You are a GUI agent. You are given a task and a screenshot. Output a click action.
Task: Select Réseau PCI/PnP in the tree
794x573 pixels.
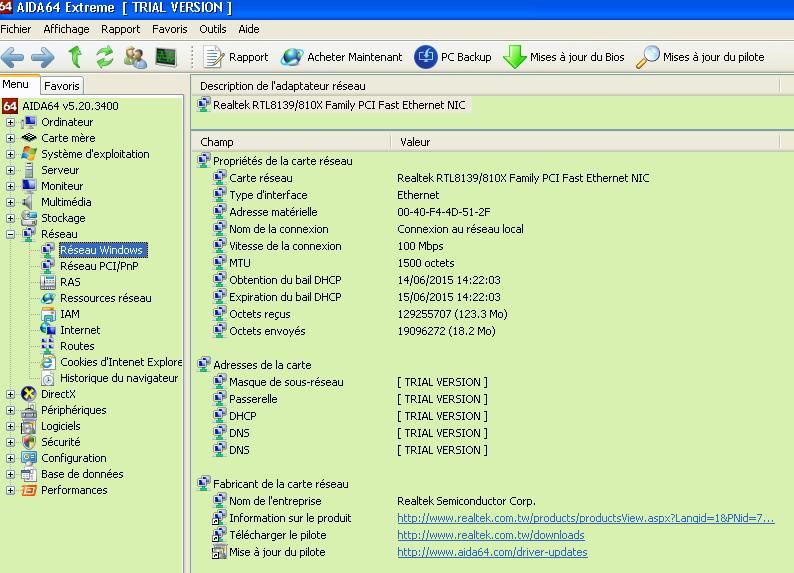click(x=99, y=266)
